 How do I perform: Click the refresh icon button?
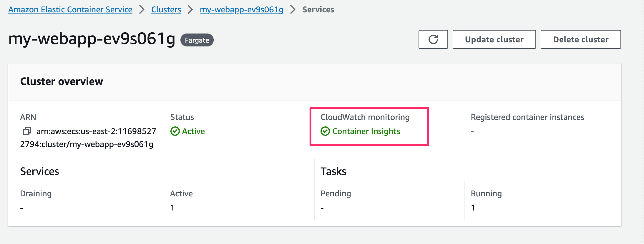point(433,39)
